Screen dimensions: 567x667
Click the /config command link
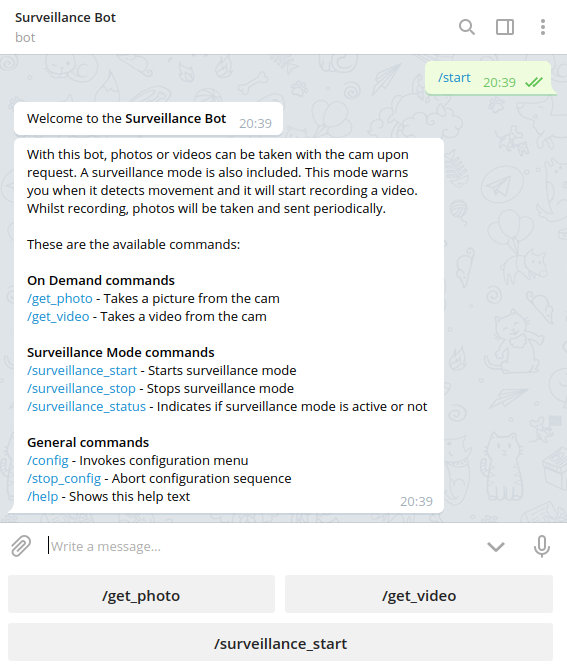point(48,461)
